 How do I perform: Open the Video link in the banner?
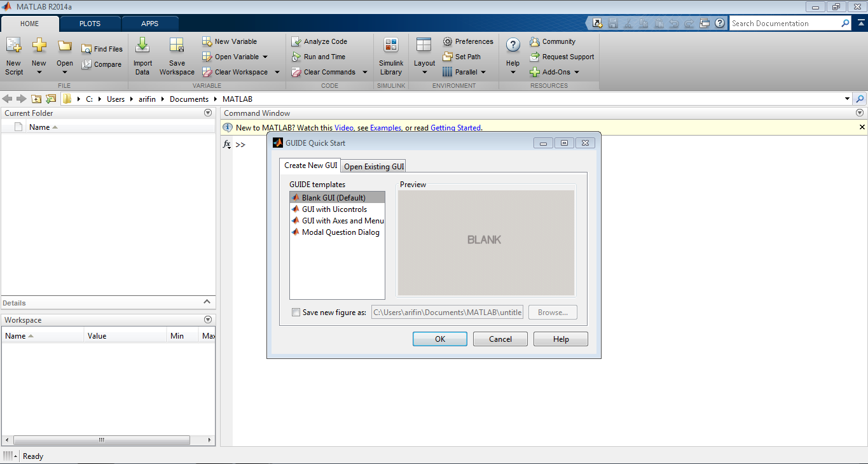[x=343, y=128]
